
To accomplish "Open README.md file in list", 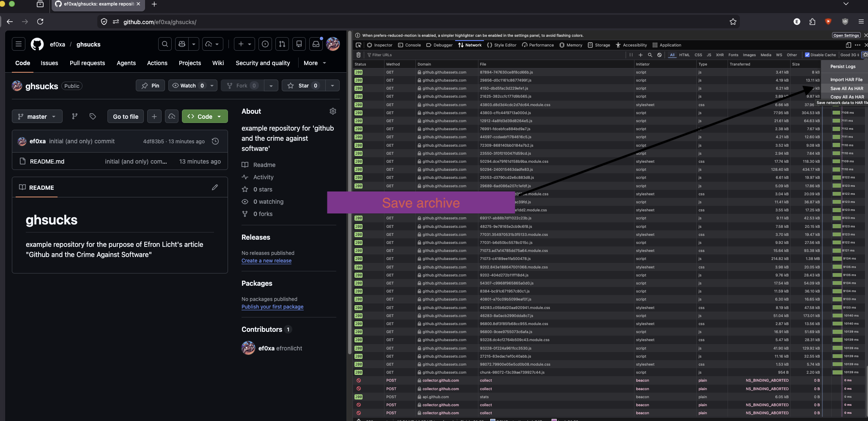I will click(x=47, y=161).
